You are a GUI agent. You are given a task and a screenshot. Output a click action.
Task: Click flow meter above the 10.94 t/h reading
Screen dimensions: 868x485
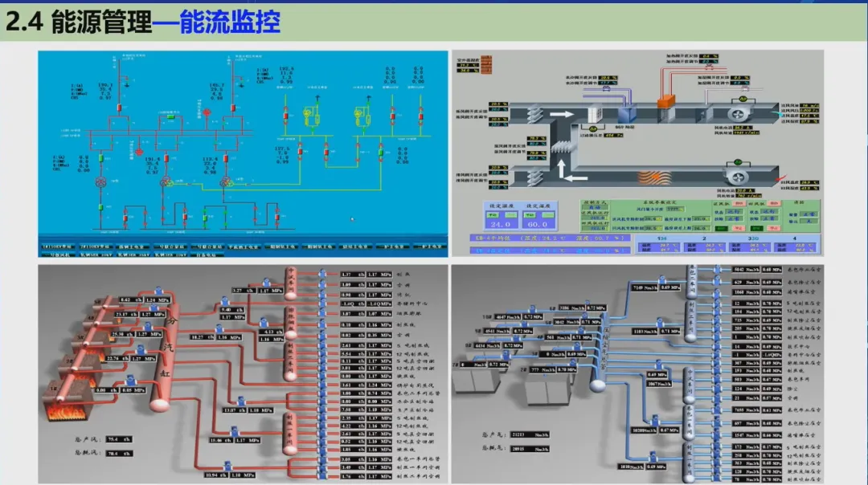[227, 467]
